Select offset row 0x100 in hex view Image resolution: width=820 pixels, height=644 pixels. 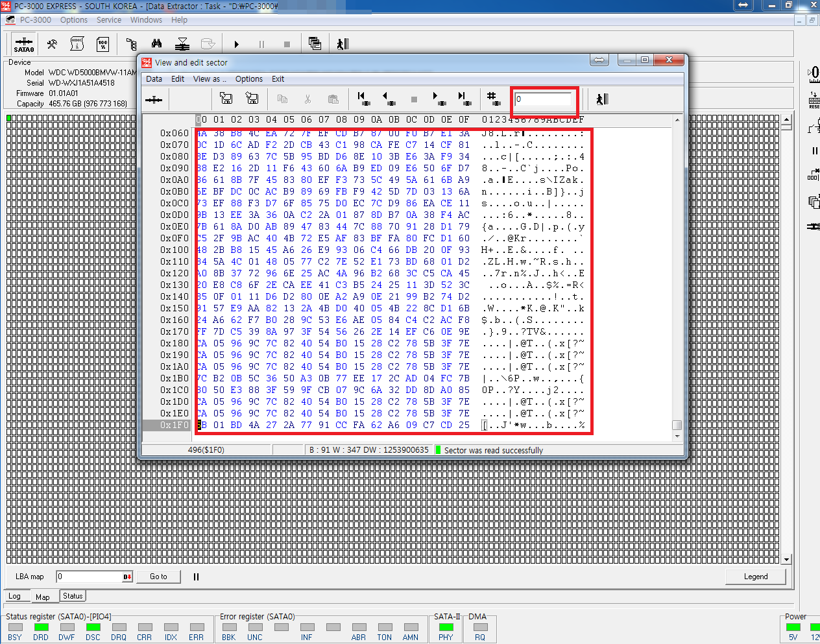(x=175, y=250)
